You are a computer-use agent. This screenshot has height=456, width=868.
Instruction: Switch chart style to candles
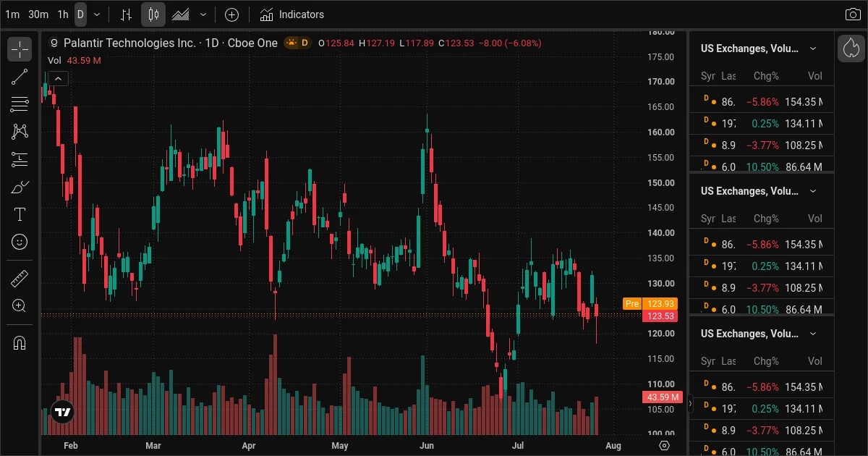(153, 14)
